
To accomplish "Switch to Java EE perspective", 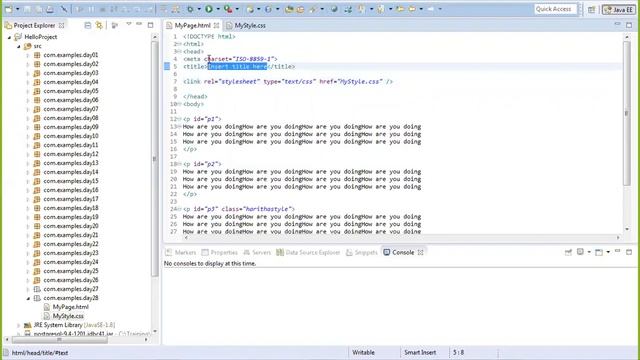I will point(619,9).
